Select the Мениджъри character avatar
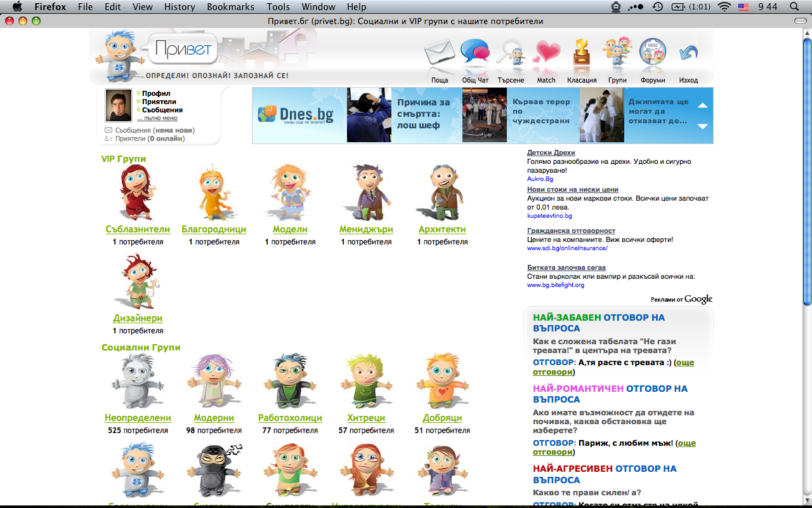The image size is (812, 508). [x=366, y=192]
